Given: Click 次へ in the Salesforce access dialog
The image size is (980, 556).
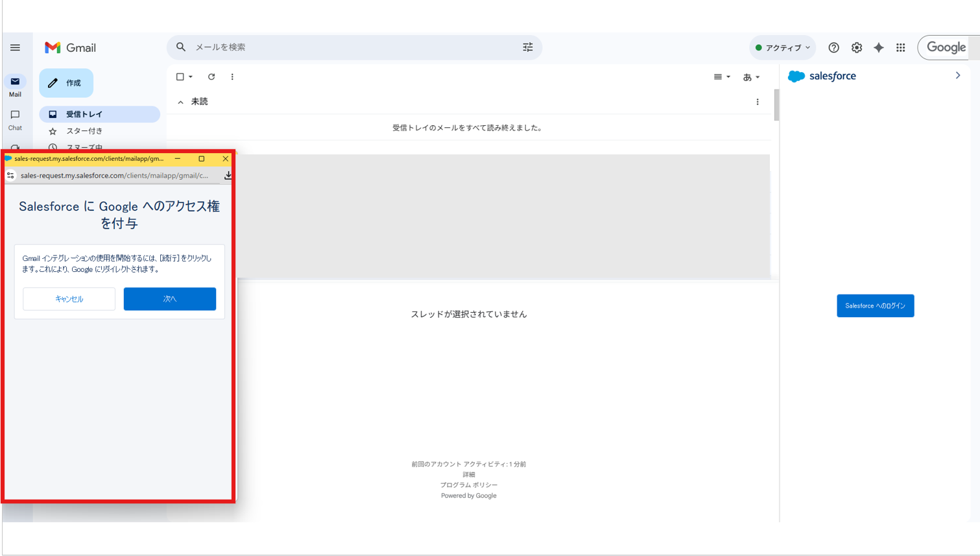Looking at the screenshot, I should 169,299.
